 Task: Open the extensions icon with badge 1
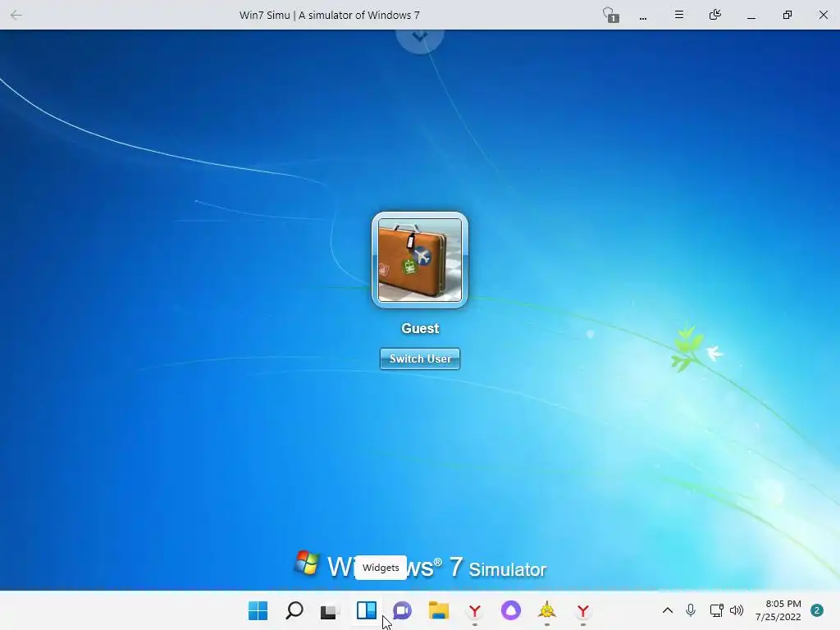point(609,15)
